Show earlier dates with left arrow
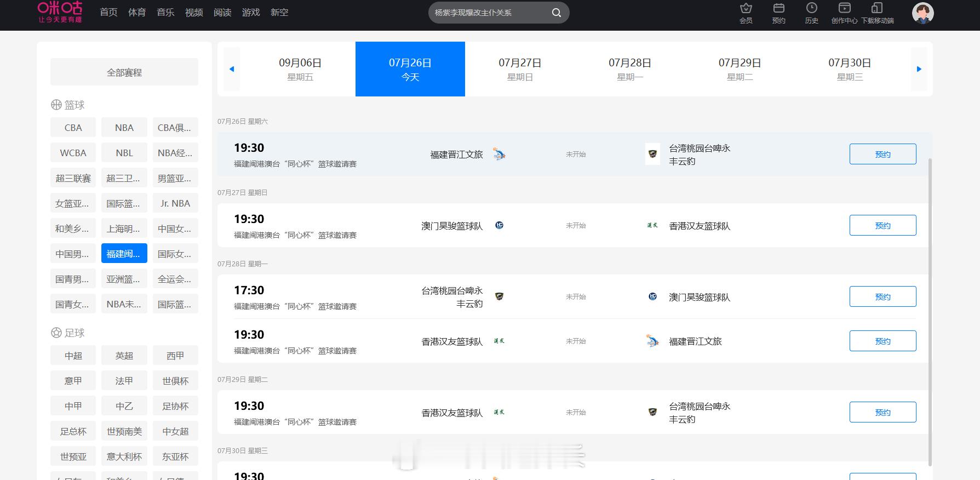This screenshot has height=480, width=980. 231,69
